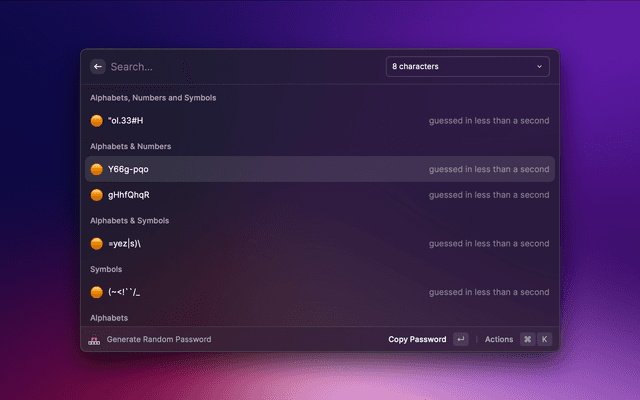Click the Enter key icon next to Copy Password
This screenshot has height=400, width=640.
point(460,340)
